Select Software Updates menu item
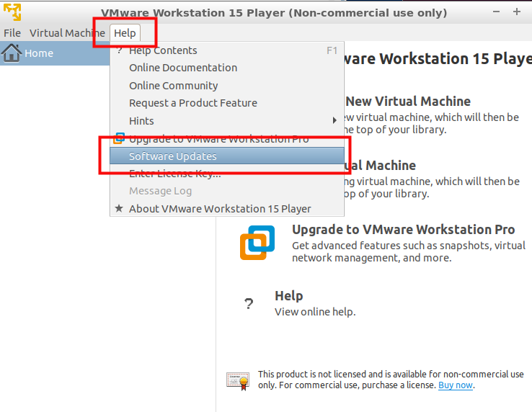 (227, 156)
